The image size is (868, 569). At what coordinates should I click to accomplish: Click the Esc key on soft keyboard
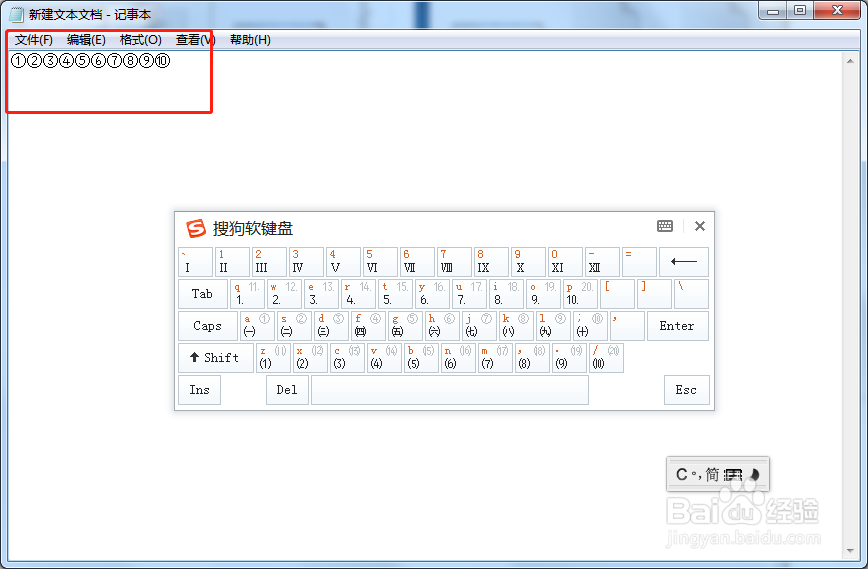point(686,390)
